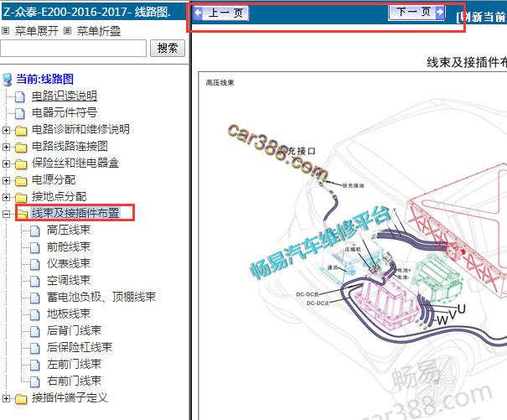507x420 pixels.
Task: Click the icon beside 菜单折叠
Action: pos(67,31)
